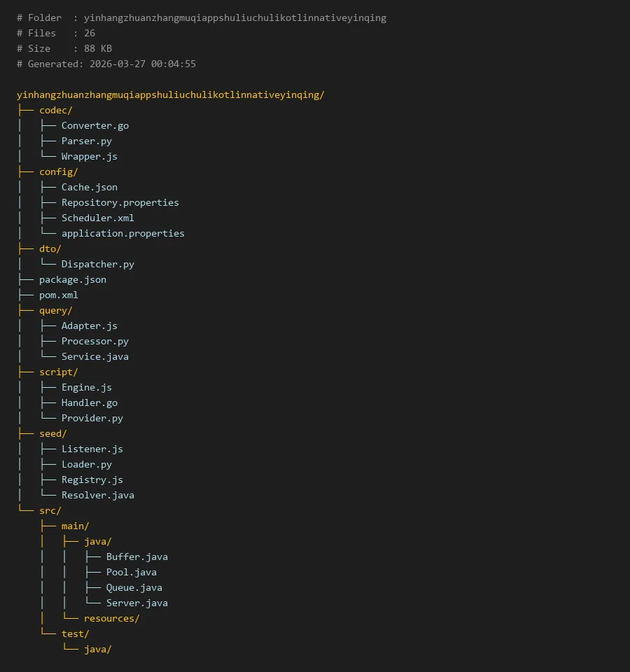Click the query/ folder

55,310
